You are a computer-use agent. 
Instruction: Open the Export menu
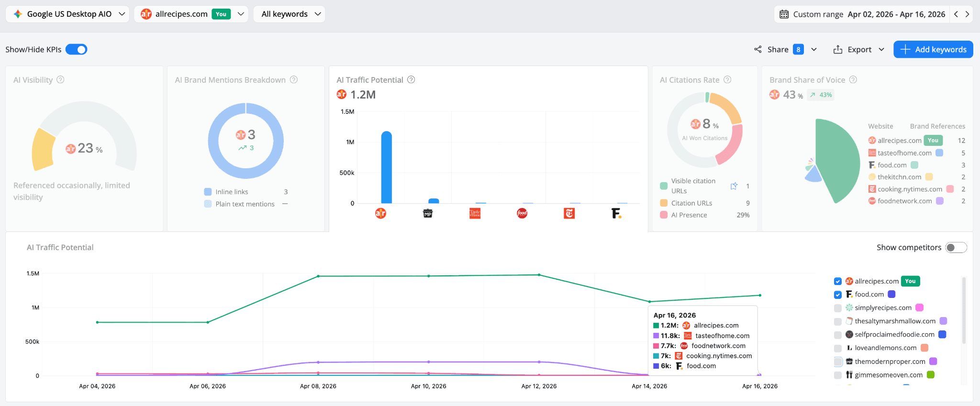pos(859,49)
